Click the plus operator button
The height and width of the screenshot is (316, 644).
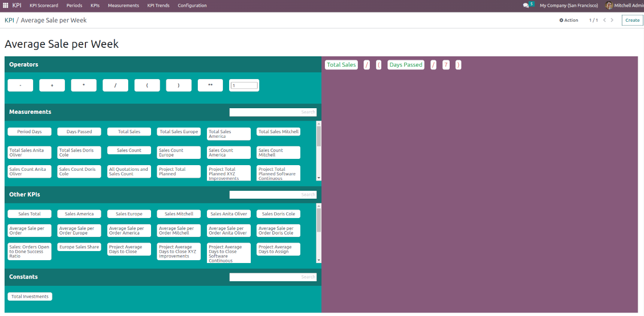point(52,85)
